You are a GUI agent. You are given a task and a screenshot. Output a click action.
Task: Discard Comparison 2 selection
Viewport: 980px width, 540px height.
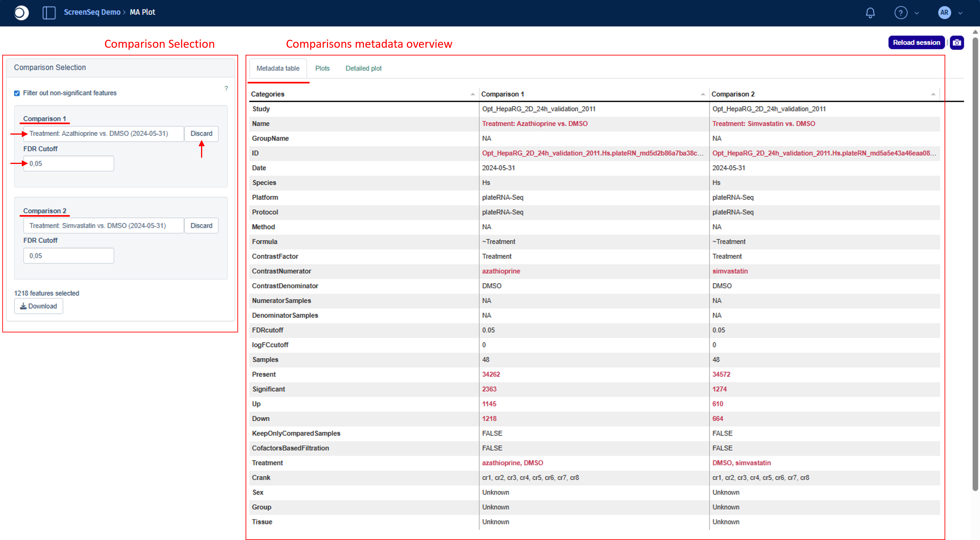(201, 226)
